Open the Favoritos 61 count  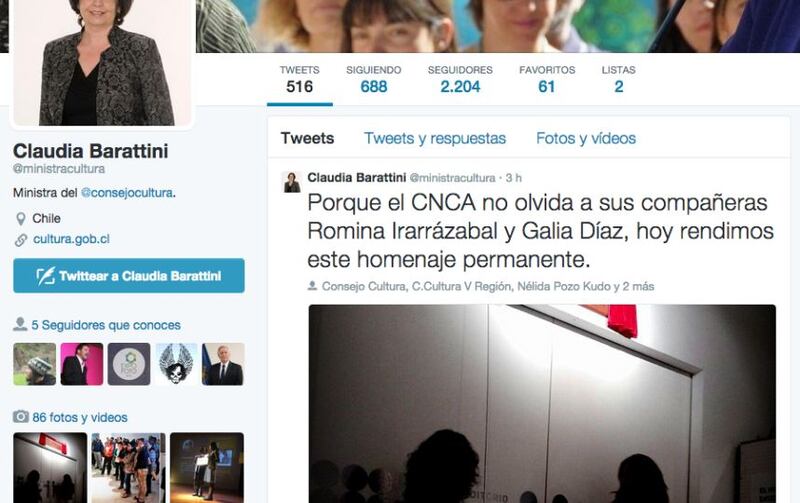(x=547, y=80)
